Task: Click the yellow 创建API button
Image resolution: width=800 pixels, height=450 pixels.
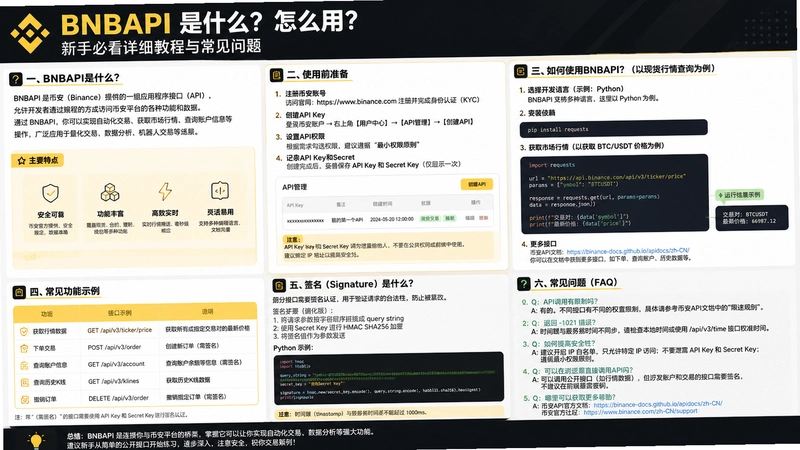Action: coord(477,184)
